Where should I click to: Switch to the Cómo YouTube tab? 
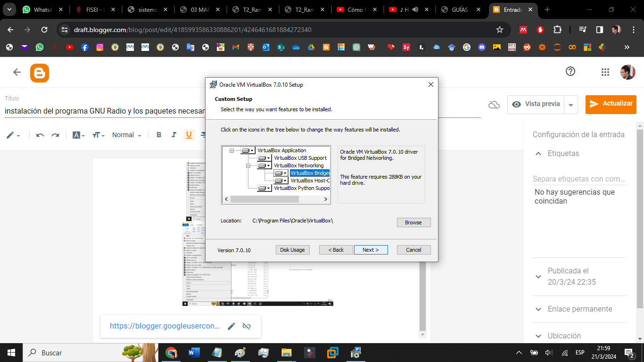click(x=356, y=9)
